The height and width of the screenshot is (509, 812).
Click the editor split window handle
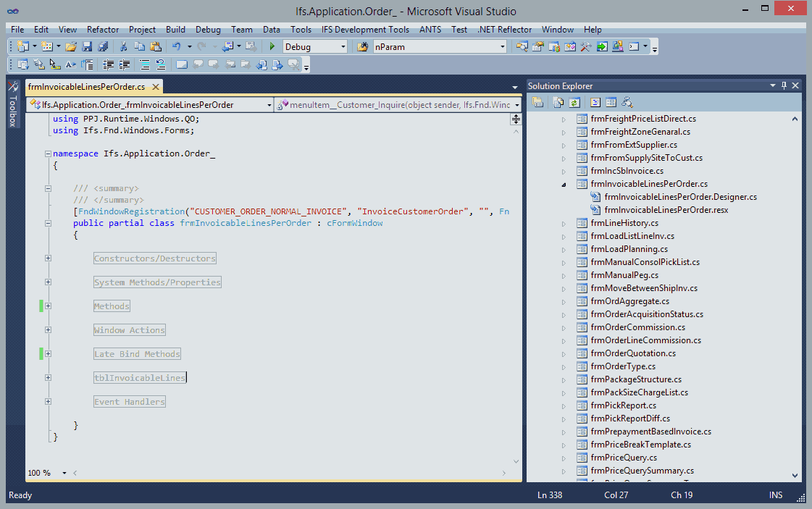pos(516,119)
